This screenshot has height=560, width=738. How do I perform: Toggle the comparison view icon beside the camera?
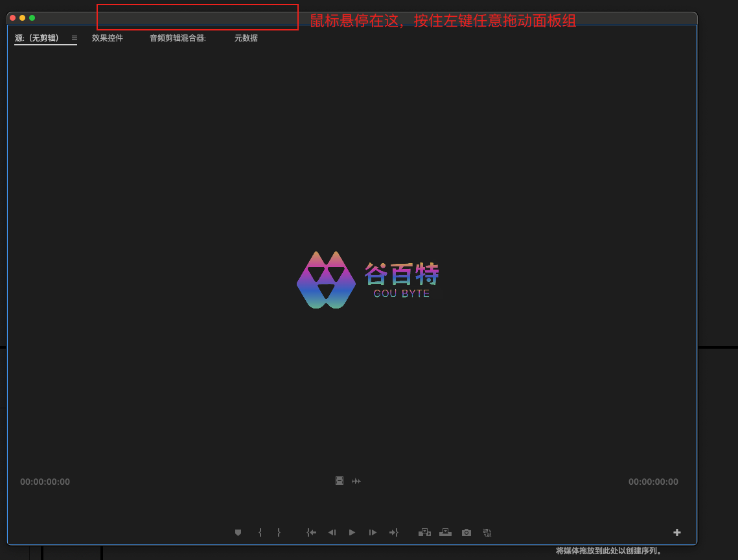(x=487, y=533)
